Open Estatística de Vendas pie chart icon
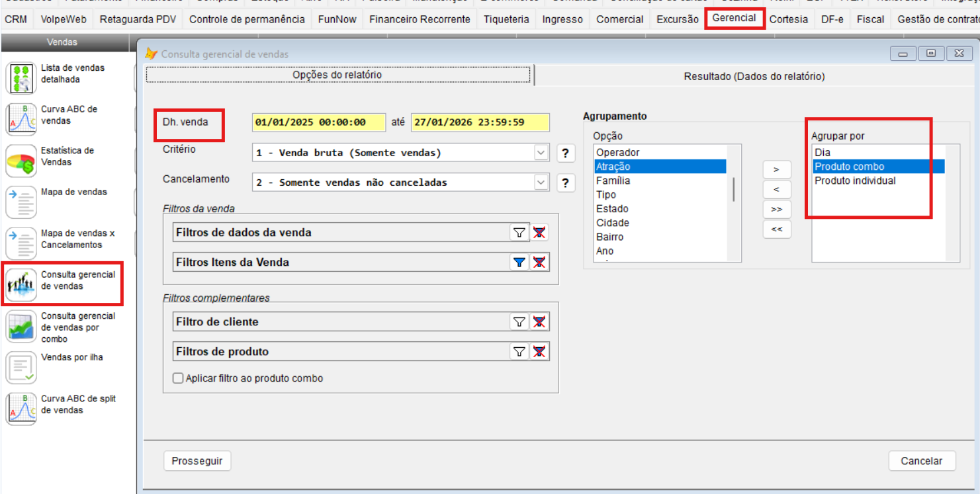The height and width of the screenshot is (494, 980). click(x=21, y=161)
